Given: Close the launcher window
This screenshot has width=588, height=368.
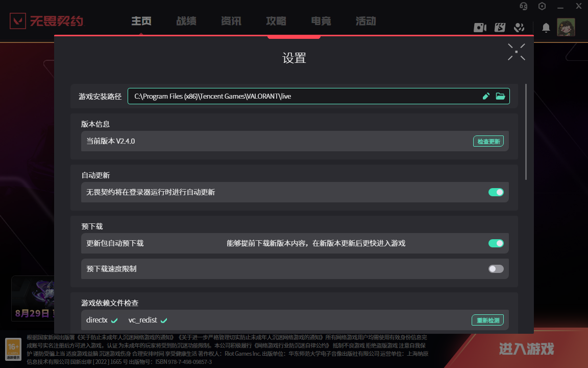Looking at the screenshot, I should tap(579, 6).
